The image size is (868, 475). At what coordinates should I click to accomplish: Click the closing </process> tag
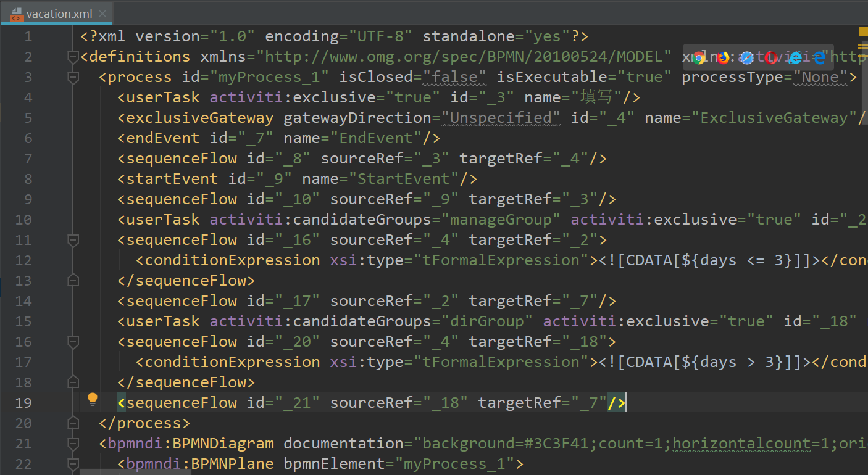point(144,423)
